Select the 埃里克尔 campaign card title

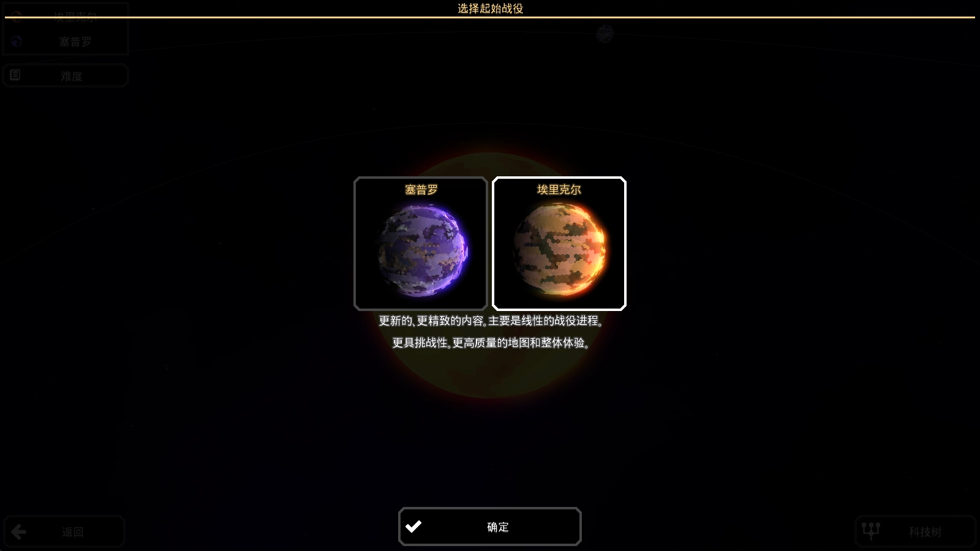[x=559, y=190]
